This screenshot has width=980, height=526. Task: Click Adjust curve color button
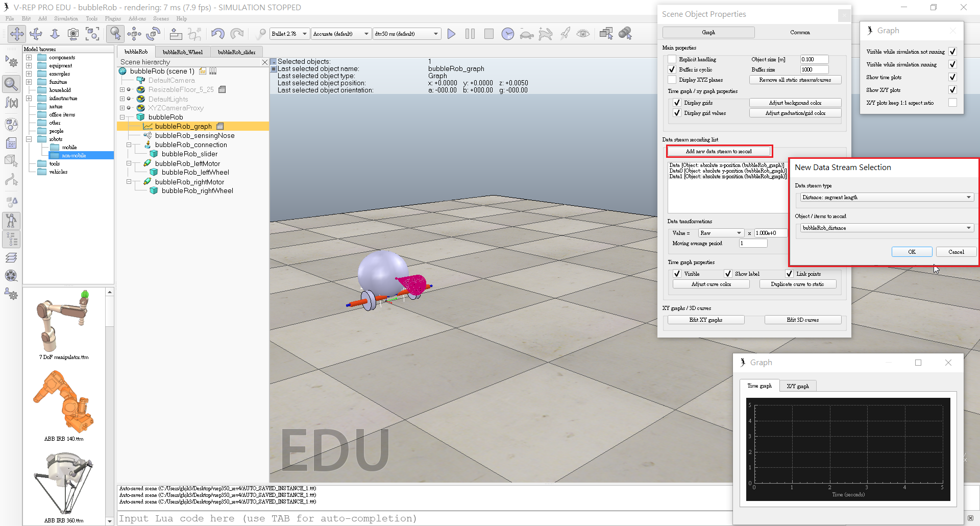[x=710, y=284]
